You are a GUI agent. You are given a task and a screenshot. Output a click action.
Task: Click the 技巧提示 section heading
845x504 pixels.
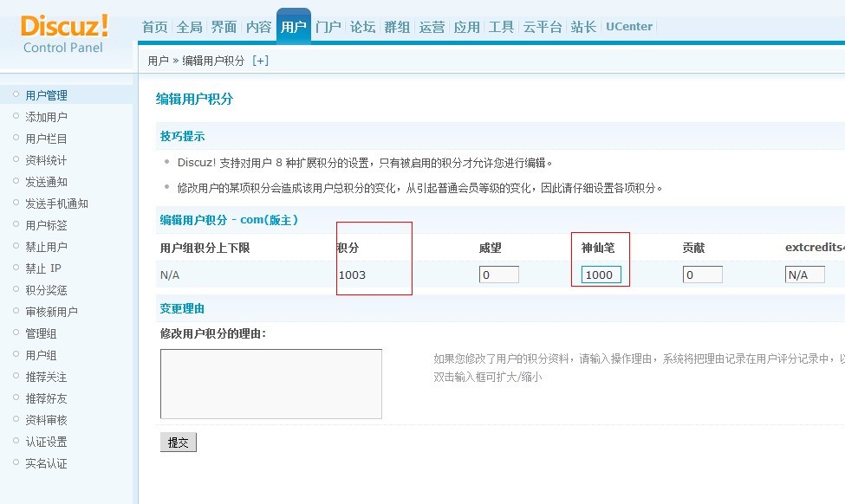(182, 136)
